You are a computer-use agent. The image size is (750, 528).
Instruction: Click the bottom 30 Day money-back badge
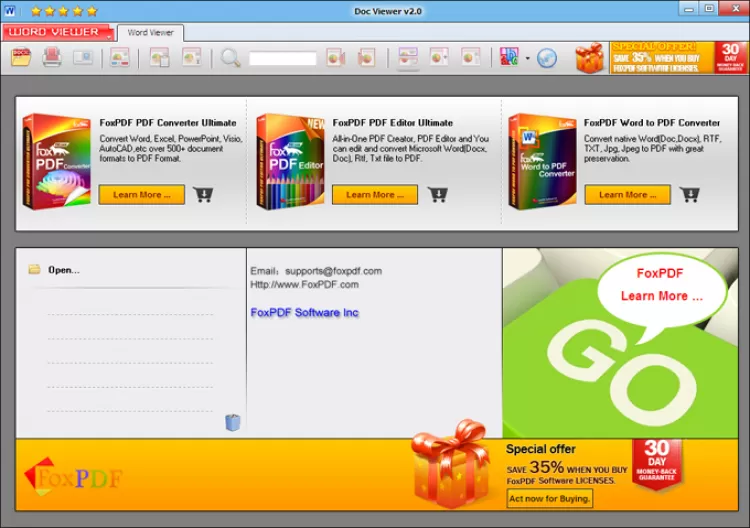click(x=657, y=463)
